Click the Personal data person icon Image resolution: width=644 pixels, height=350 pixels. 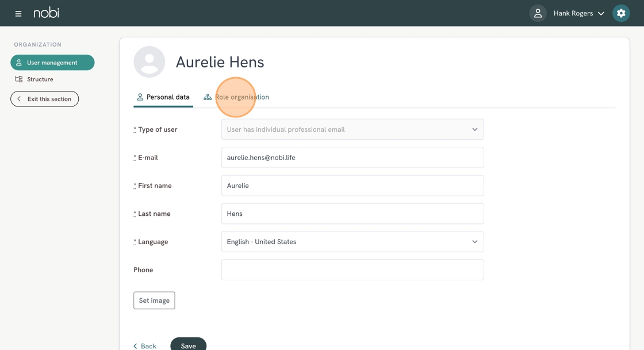[140, 97]
